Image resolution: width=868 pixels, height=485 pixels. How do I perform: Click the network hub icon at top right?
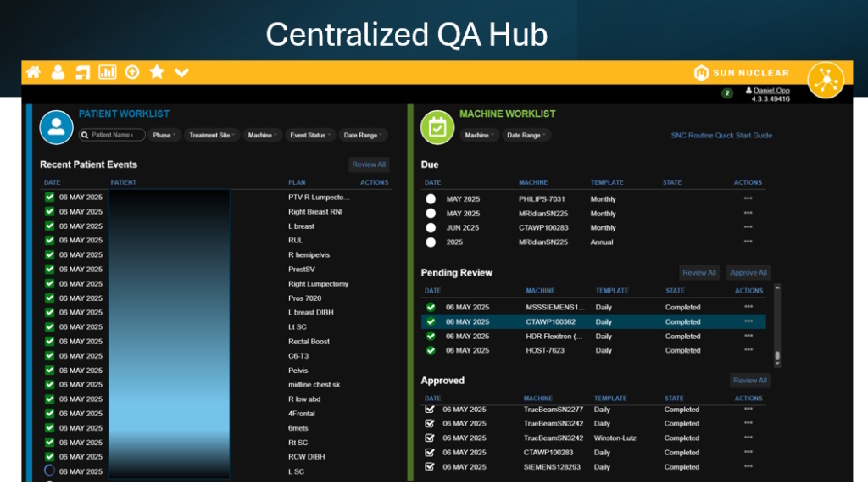(825, 81)
